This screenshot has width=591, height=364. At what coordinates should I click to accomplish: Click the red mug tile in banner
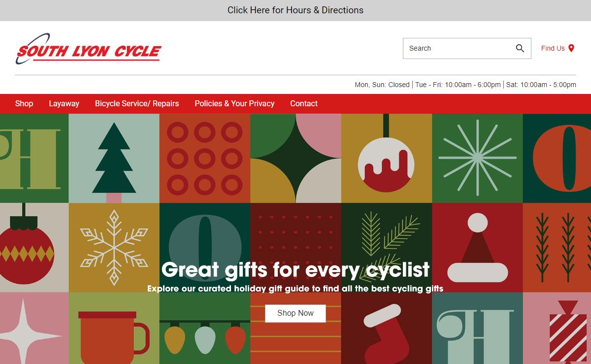pos(114,328)
